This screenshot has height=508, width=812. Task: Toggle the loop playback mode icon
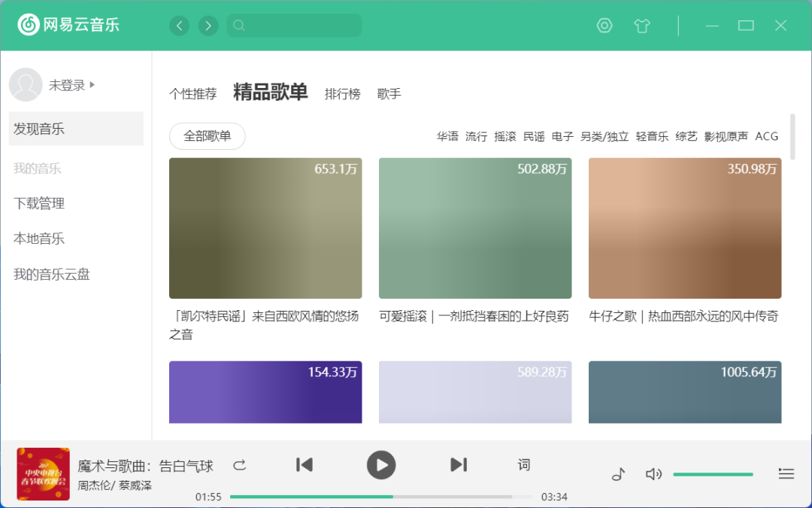pos(240,465)
